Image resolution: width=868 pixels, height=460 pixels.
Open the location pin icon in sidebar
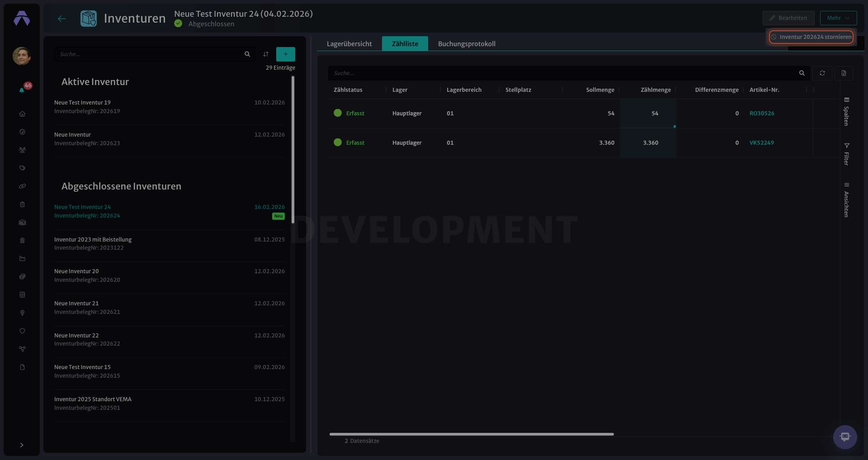[22, 313]
